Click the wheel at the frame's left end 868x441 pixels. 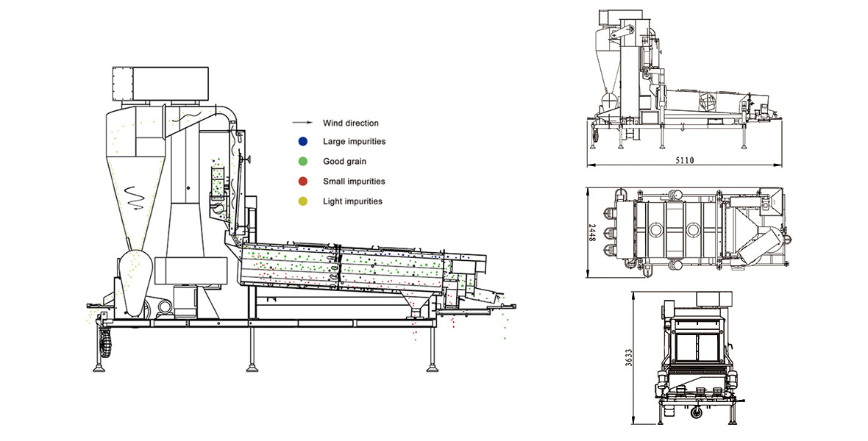pyautogui.click(x=105, y=343)
